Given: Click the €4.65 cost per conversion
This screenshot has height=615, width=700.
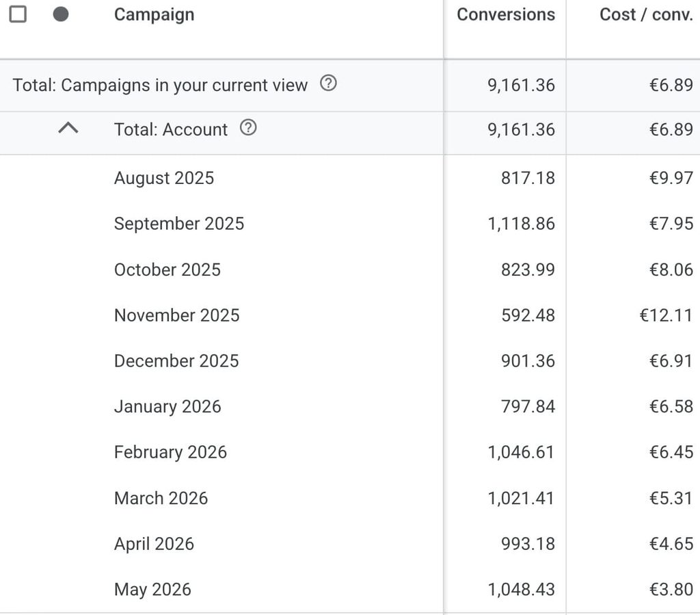Looking at the screenshot, I should tap(671, 544).
